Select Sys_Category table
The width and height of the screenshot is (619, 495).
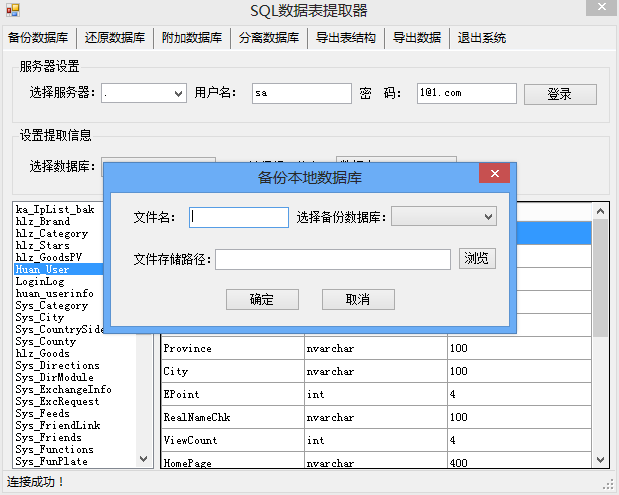tap(52, 306)
